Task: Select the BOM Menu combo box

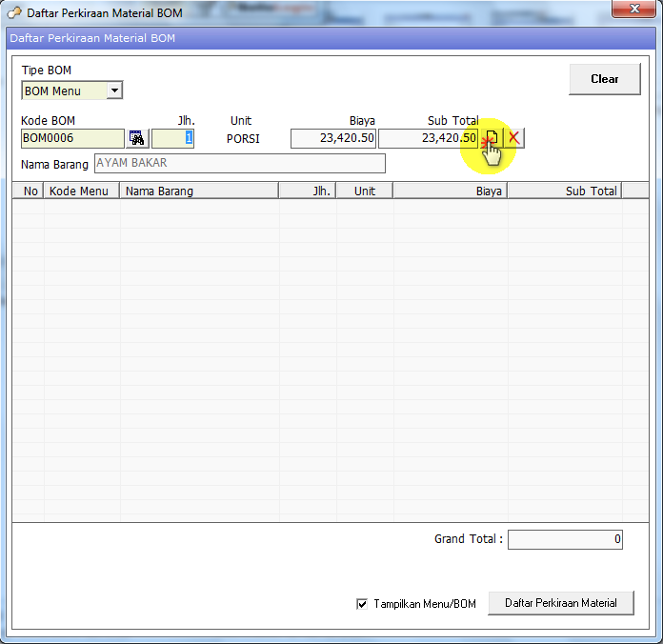Action: tap(71, 91)
